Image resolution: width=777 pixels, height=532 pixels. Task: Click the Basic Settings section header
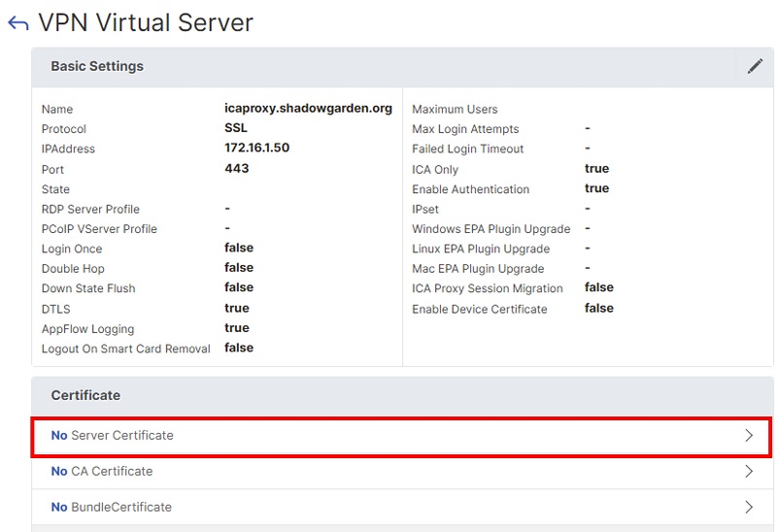97,66
